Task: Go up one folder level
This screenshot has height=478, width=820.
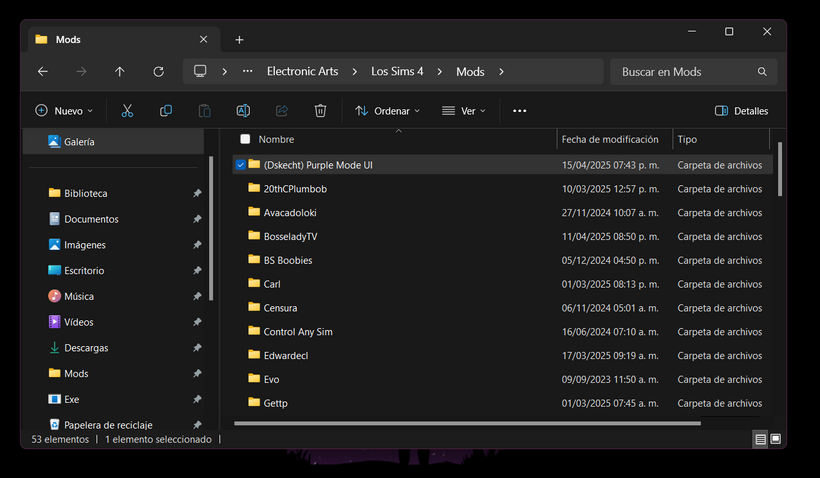Action: pos(120,72)
